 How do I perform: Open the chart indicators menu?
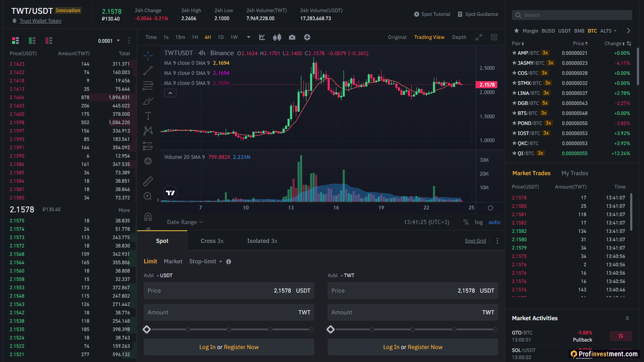coord(262,37)
